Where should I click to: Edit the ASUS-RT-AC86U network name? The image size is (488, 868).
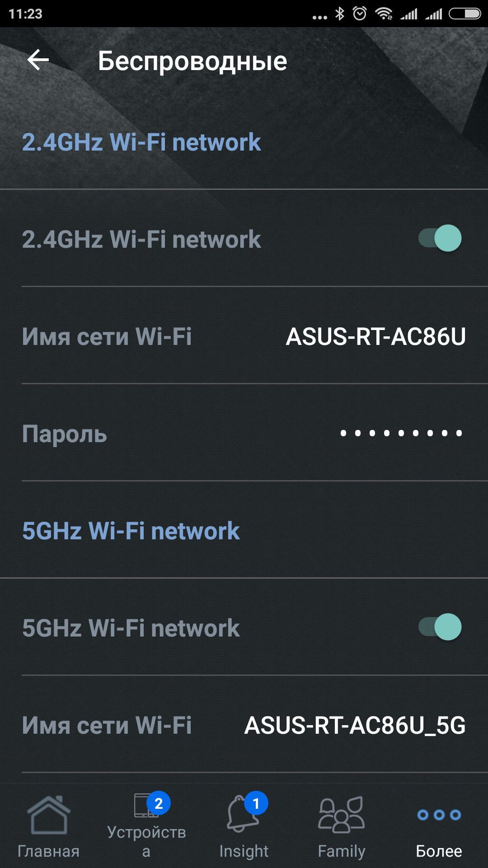click(x=375, y=337)
